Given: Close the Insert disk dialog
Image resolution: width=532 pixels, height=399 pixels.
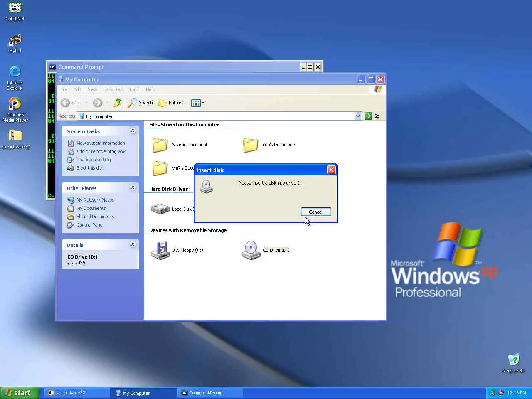Looking at the screenshot, I should click(x=331, y=170).
